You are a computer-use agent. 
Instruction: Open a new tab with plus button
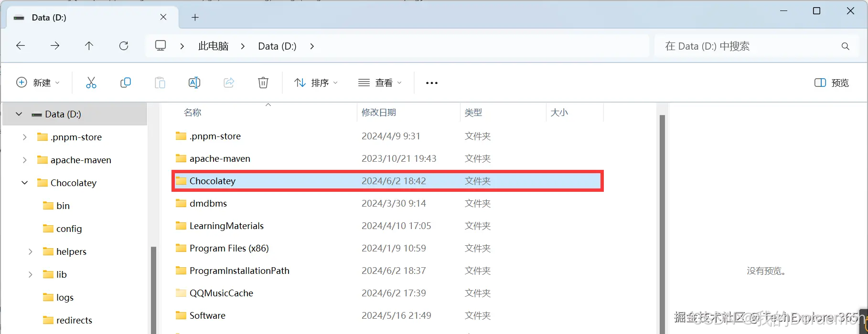(x=195, y=18)
